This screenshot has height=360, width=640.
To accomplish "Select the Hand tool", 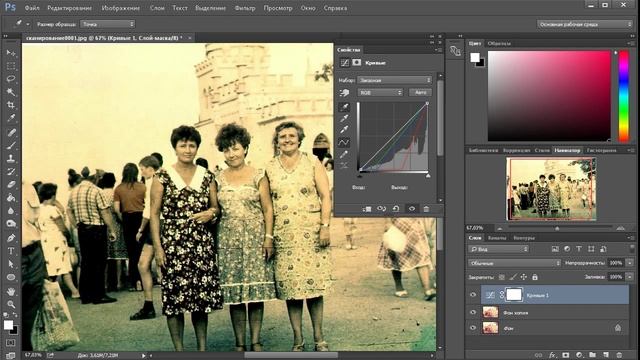I will point(11,291).
